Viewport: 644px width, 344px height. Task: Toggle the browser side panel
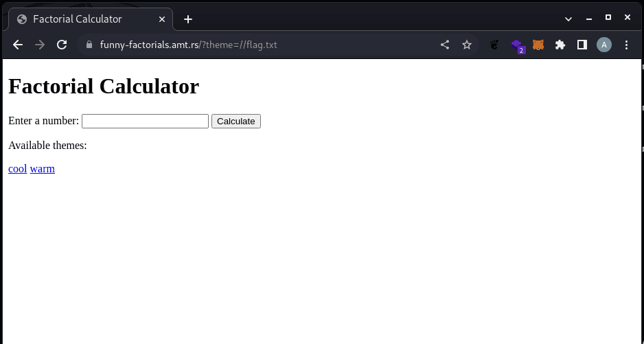point(582,45)
